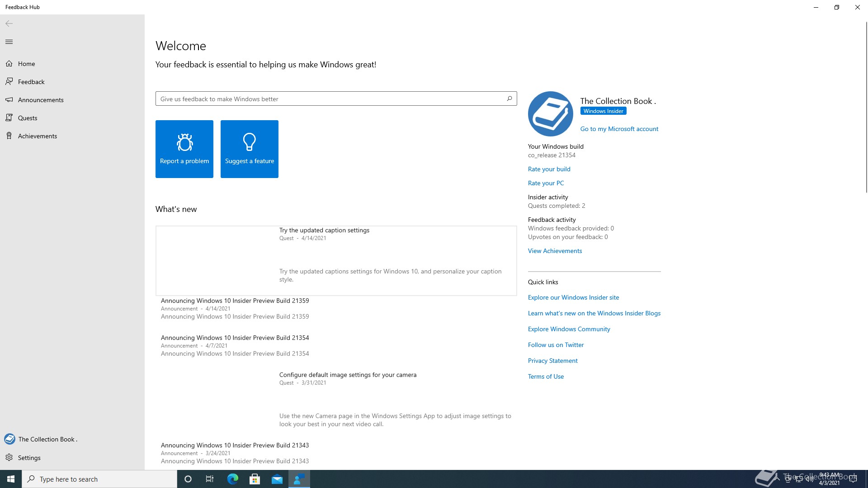
Task: Open the notification center icon
Action: pyautogui.click(x=853, y=479)
